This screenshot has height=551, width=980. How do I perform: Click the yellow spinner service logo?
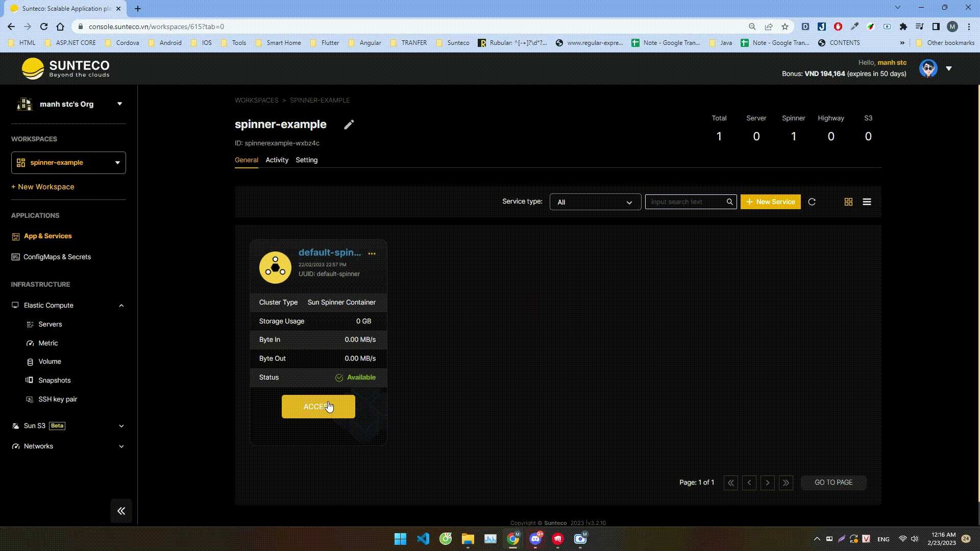pos(275,267)
